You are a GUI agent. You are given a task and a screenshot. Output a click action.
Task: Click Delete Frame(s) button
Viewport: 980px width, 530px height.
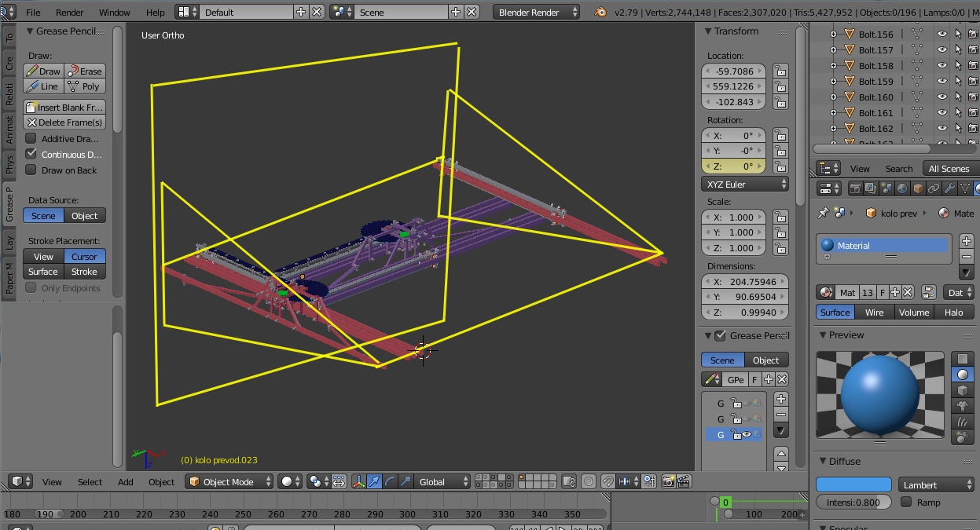(64, 122)
